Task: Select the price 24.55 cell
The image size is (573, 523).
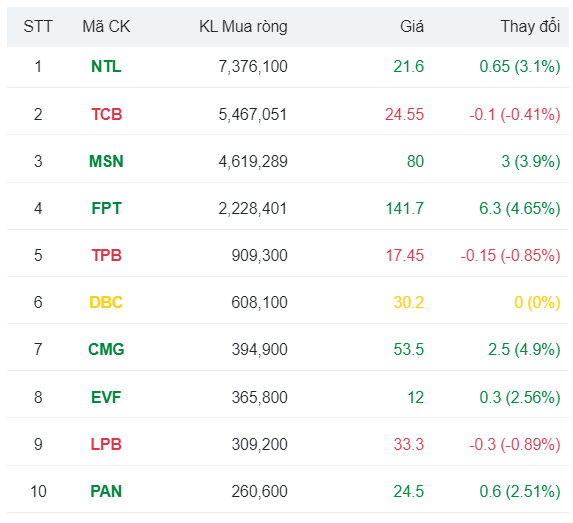Action: coord(404,114)
